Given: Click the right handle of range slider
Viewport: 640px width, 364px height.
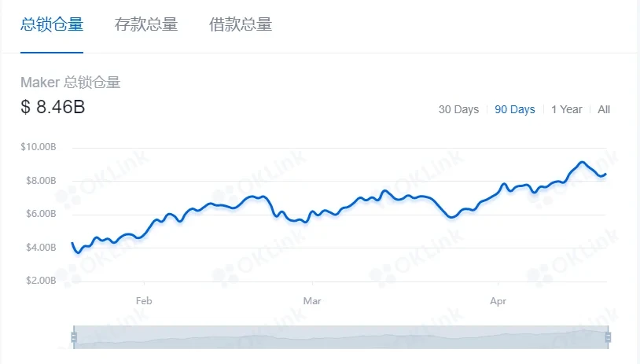Looking at the screenshot, I should (x=608, y=337).
